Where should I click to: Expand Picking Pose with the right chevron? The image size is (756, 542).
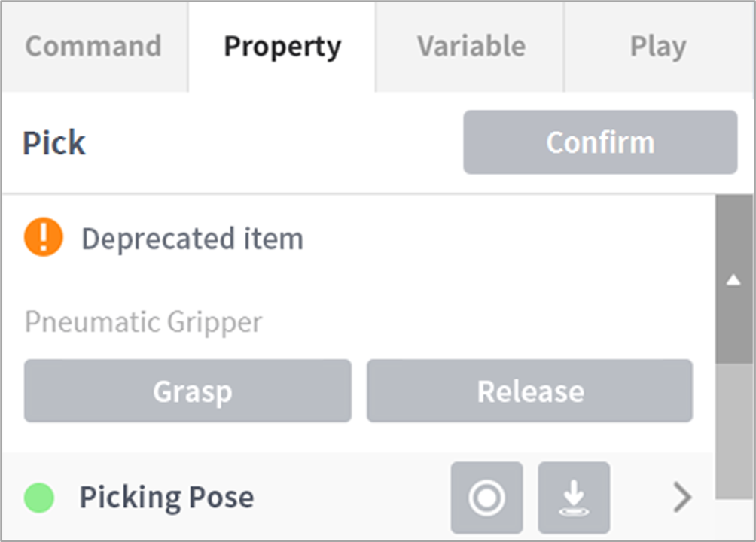[x=682, y=498]
